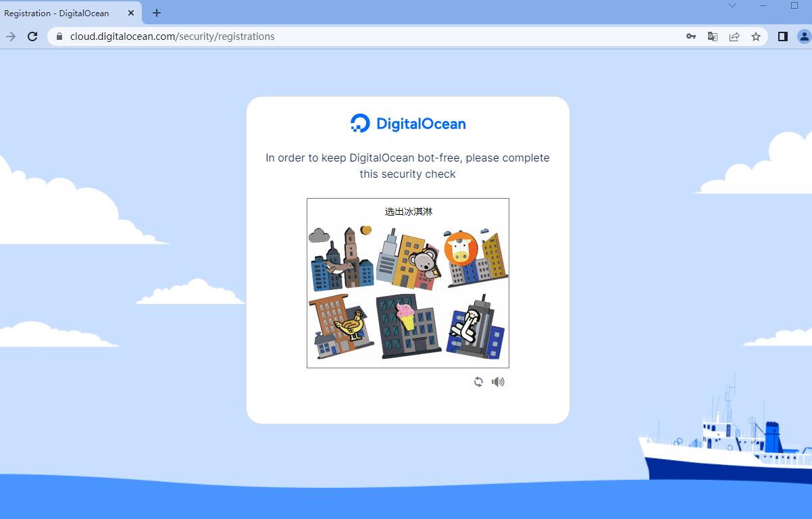This screenshot has height=519, width=812.
Task: Click the 'this security check' text
Action: coord(408,174)
